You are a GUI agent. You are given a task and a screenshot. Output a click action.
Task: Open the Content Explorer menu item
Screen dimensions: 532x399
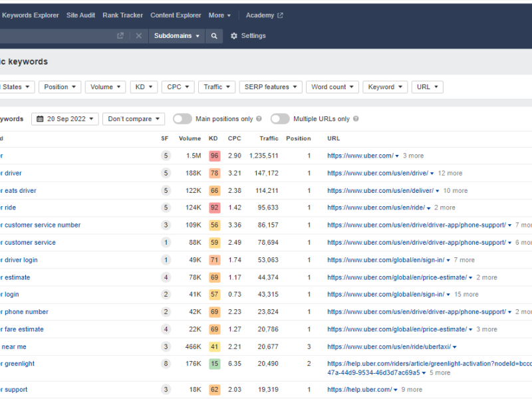pyautogui.click(x=176, y=15)
